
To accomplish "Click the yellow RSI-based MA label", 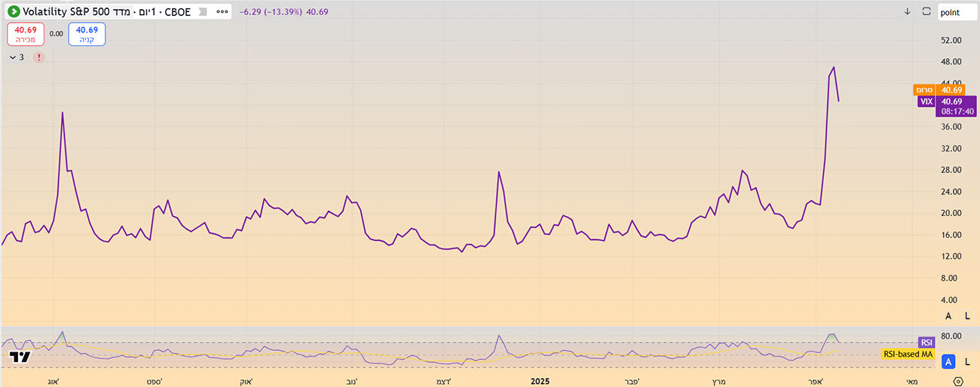I will (907, 353).
